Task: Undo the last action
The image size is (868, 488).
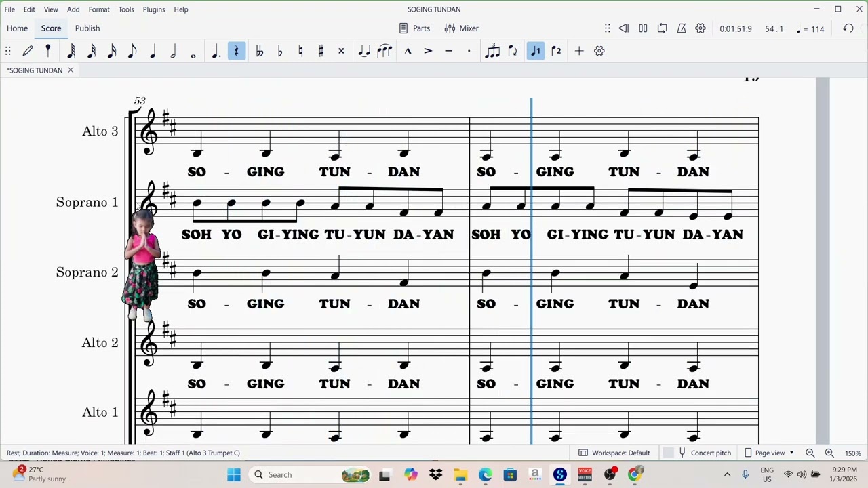Action: (848, 28)
